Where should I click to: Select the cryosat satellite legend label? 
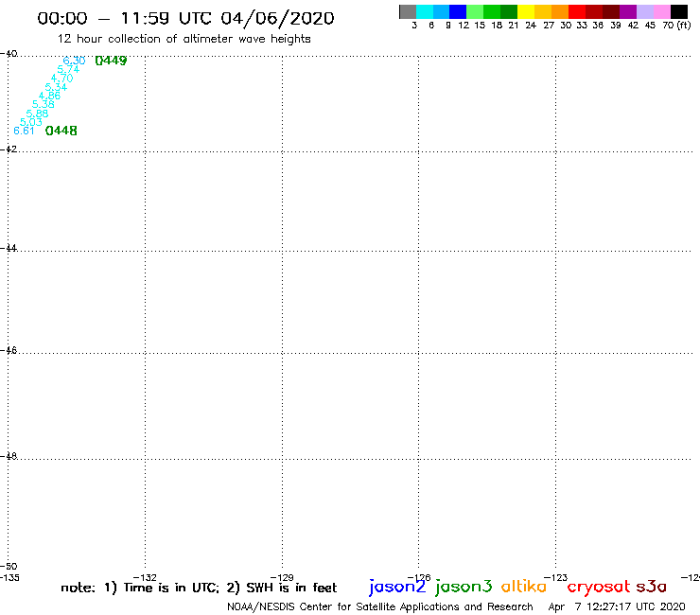[x=599, y=588]
